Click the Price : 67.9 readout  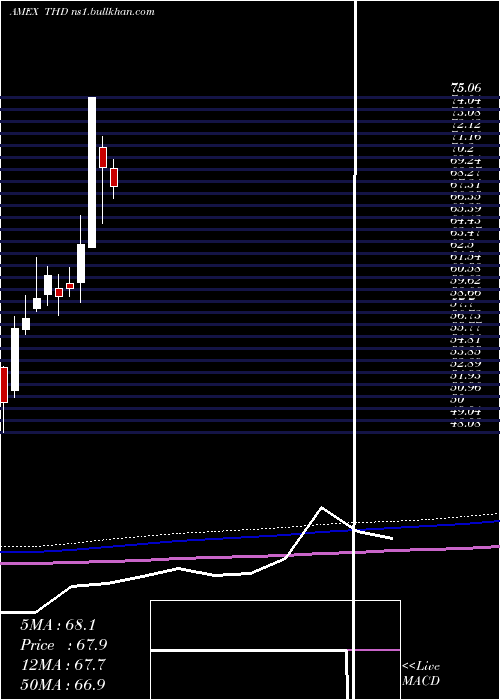point(63,645)
